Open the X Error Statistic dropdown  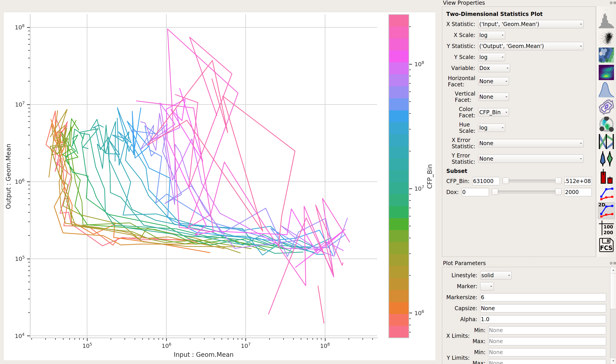530,143
